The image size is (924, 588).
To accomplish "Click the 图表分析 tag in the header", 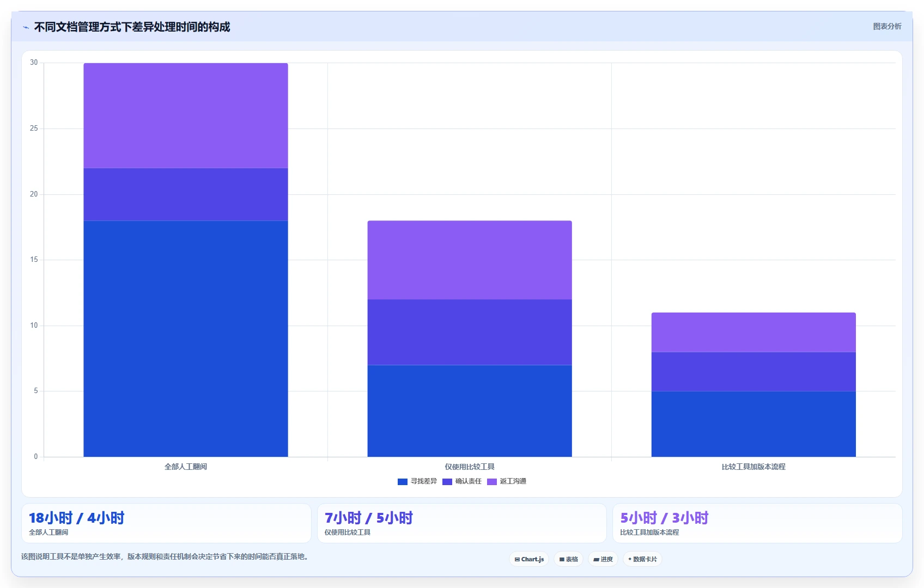I will click(x=887, y=26).
